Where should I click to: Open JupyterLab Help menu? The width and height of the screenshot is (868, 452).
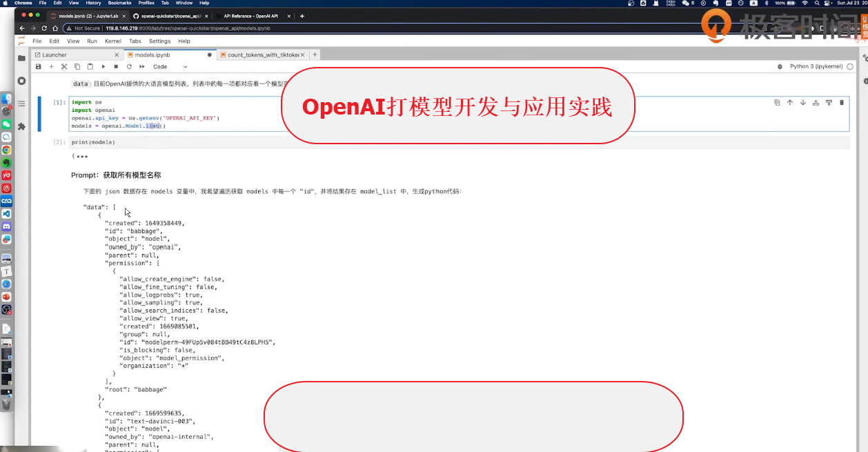point(184,41)
